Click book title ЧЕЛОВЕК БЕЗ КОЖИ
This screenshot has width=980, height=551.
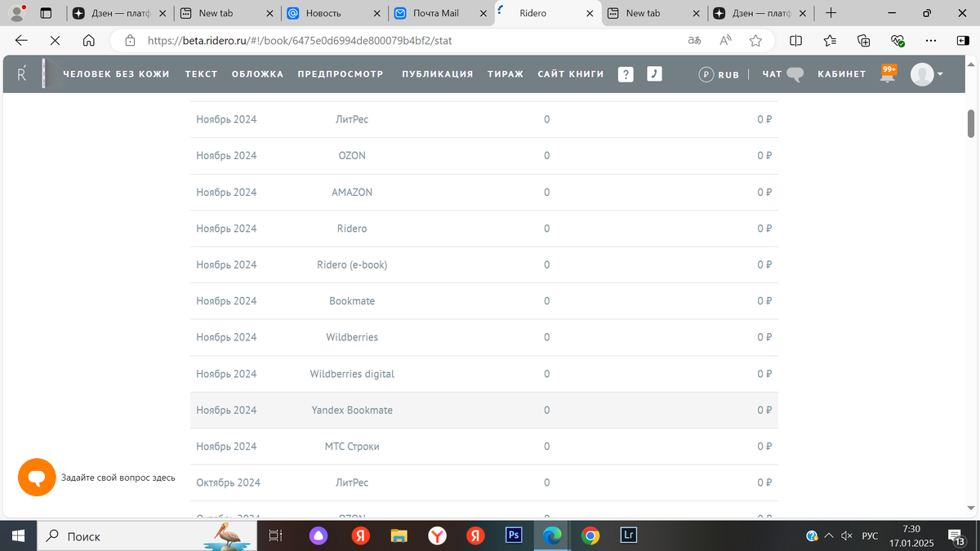116,74
